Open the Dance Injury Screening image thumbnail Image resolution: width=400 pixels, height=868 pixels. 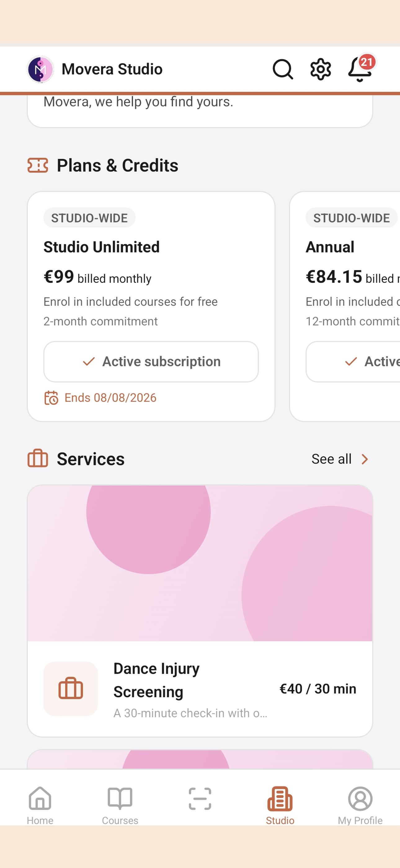coord(200,563)
